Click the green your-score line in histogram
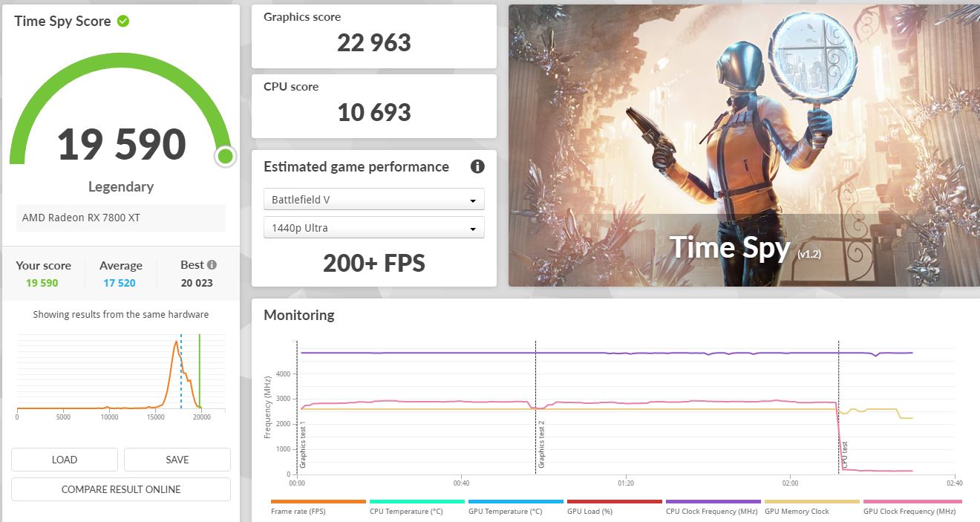 pyautogui.click(x=200, y=371)
